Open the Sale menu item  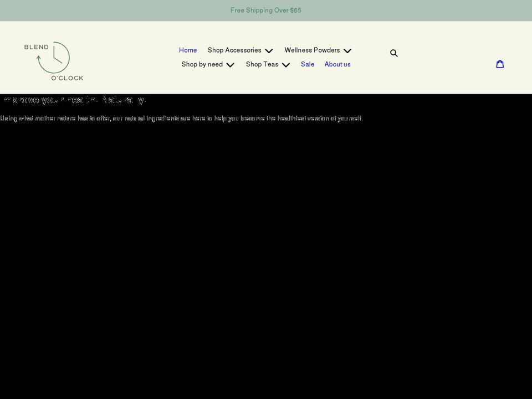[307, 64]
